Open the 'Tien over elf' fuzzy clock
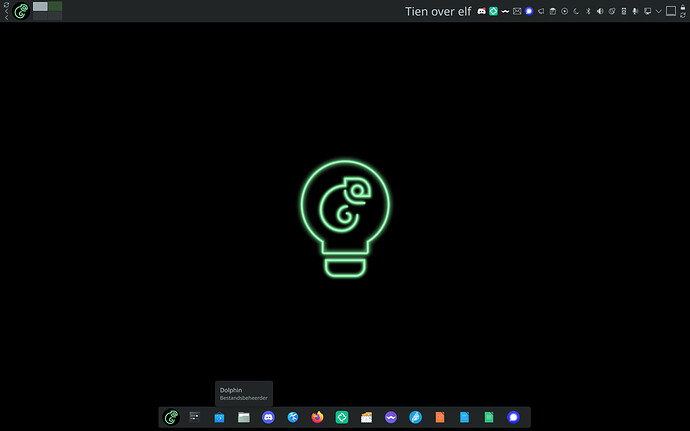This screenshot has width=690, height=431. (438, 11)
